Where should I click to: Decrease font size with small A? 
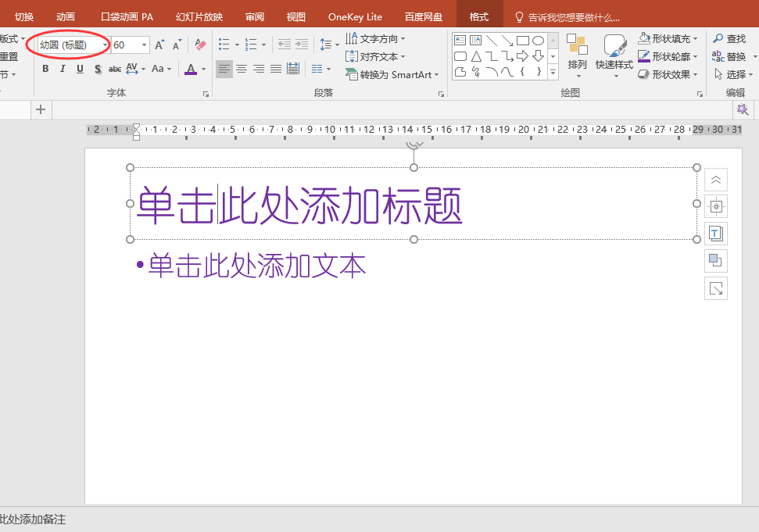click(177, 45)
